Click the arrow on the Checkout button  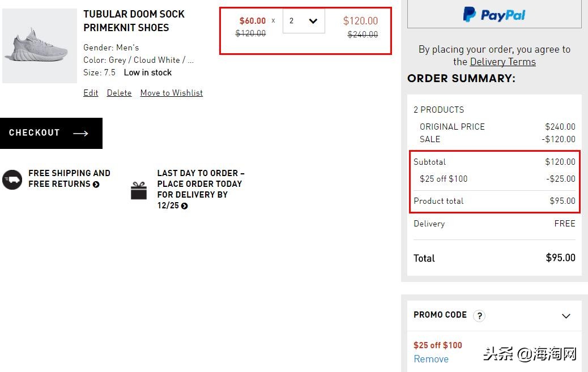81,133
